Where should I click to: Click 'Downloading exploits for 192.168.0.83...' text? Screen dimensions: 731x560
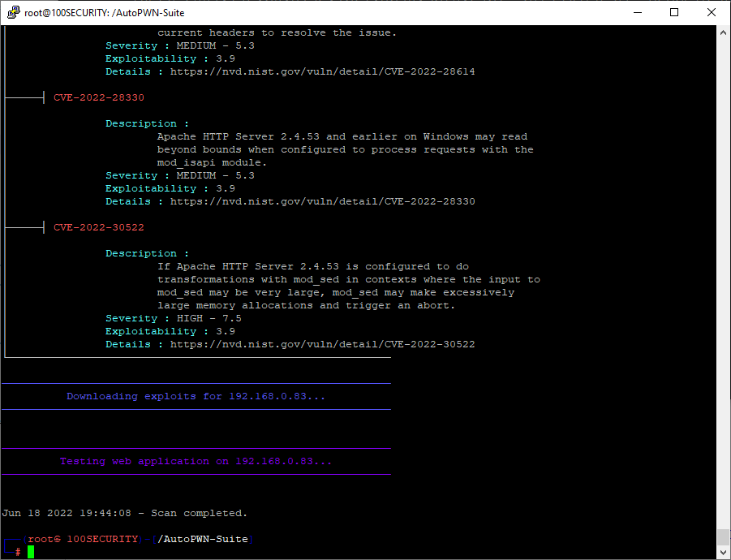[x=196, y=396]
